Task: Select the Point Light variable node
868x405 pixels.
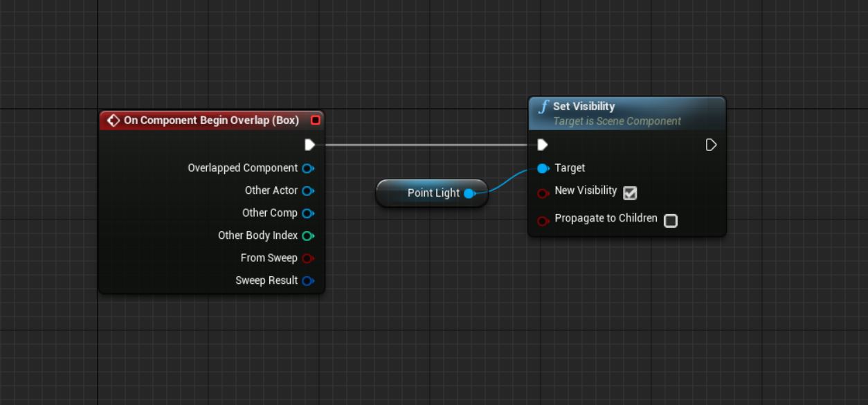Action: click(432, 193)
